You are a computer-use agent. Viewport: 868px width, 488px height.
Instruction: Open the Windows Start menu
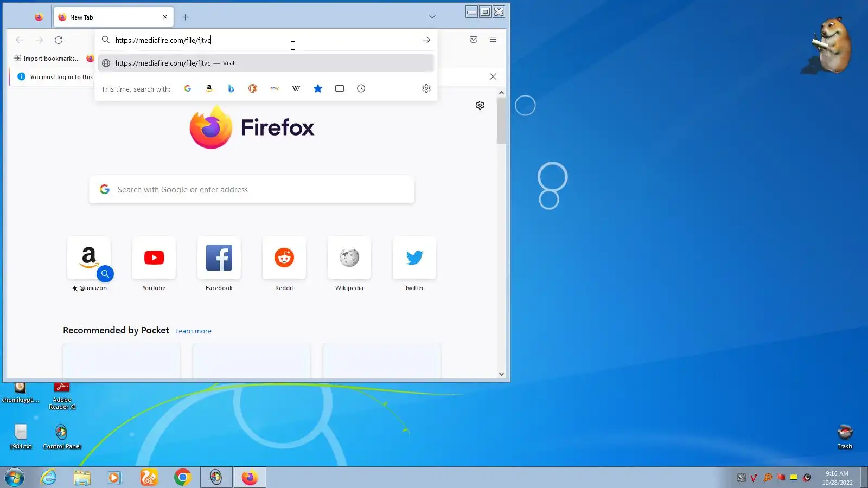[x=15, y=478]
